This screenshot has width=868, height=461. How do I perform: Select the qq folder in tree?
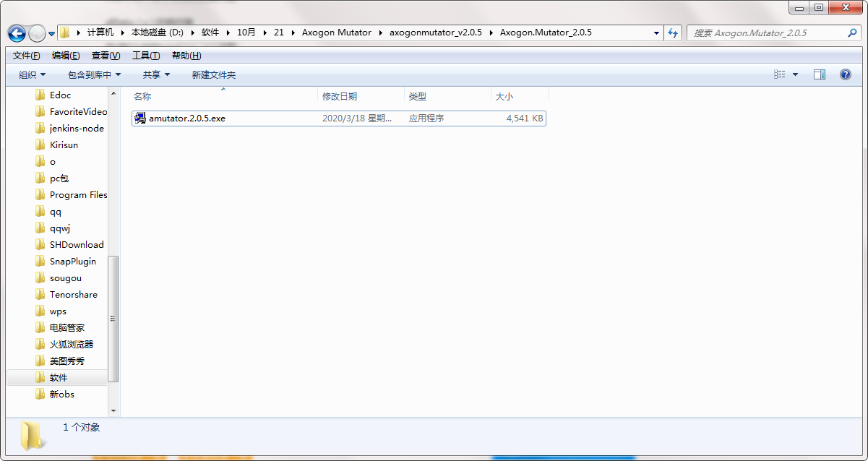click(56, 211)
